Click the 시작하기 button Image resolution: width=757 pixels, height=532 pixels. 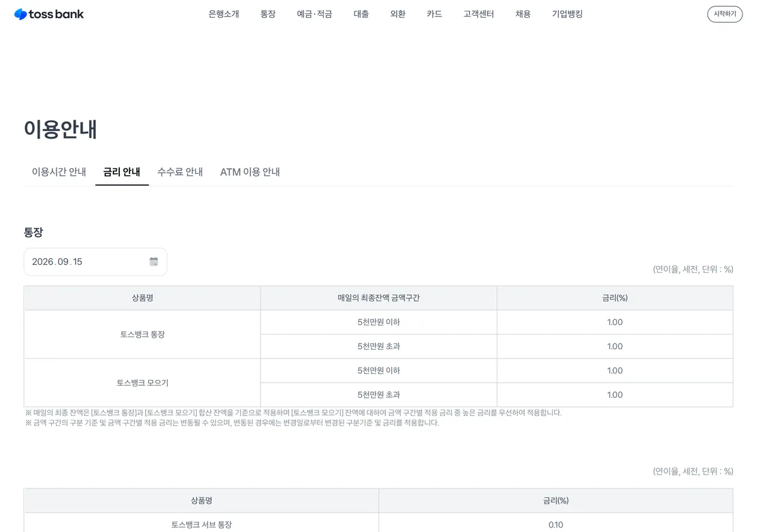click(x=725, y=14)
